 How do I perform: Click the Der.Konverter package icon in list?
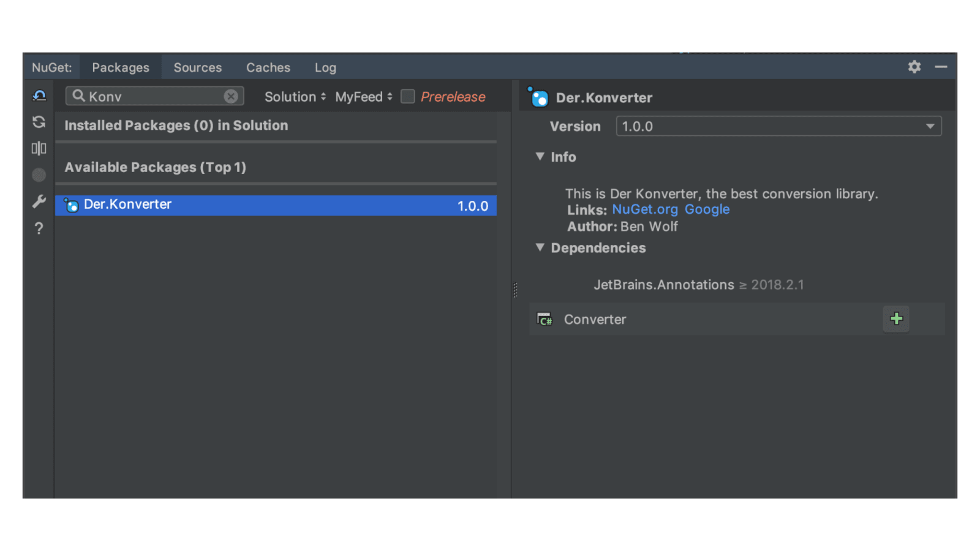pyautogui.click(x=71, y=205)
